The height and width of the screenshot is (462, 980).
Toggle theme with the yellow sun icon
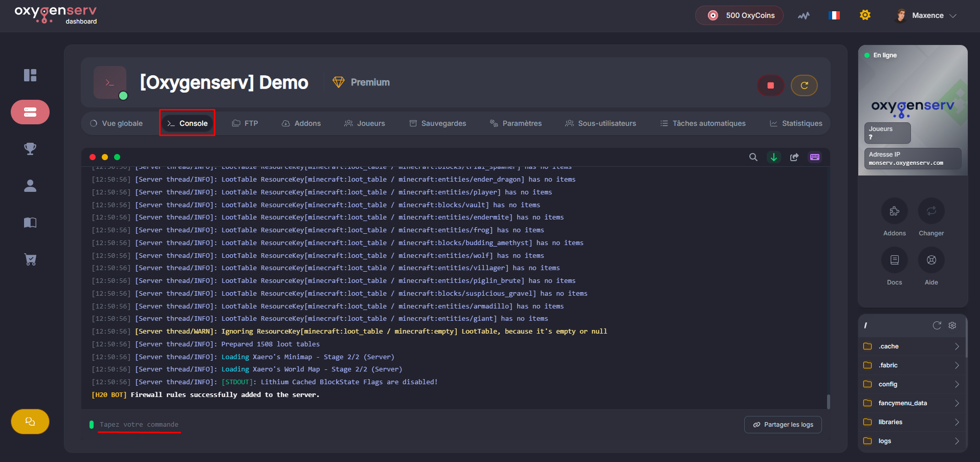click(x=865, y=15)
